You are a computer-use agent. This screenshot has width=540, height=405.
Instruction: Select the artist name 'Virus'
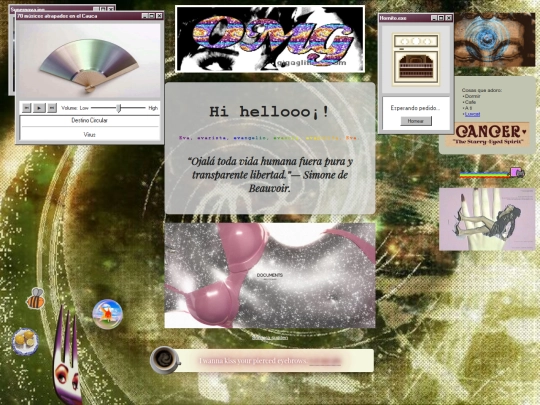(x=90, y=135)
